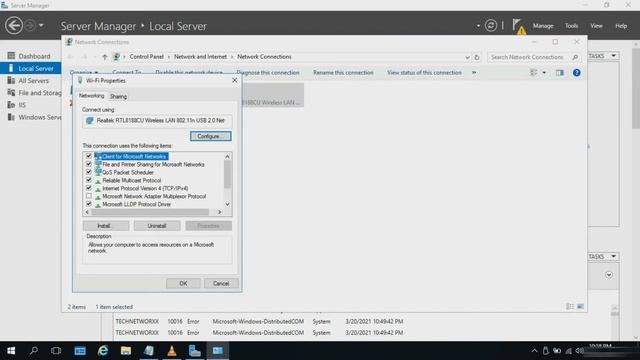Image resolution: width=640 pixels, height=360 pixels.
Task: Open the Windows Start menu
Action: (11, 351)
